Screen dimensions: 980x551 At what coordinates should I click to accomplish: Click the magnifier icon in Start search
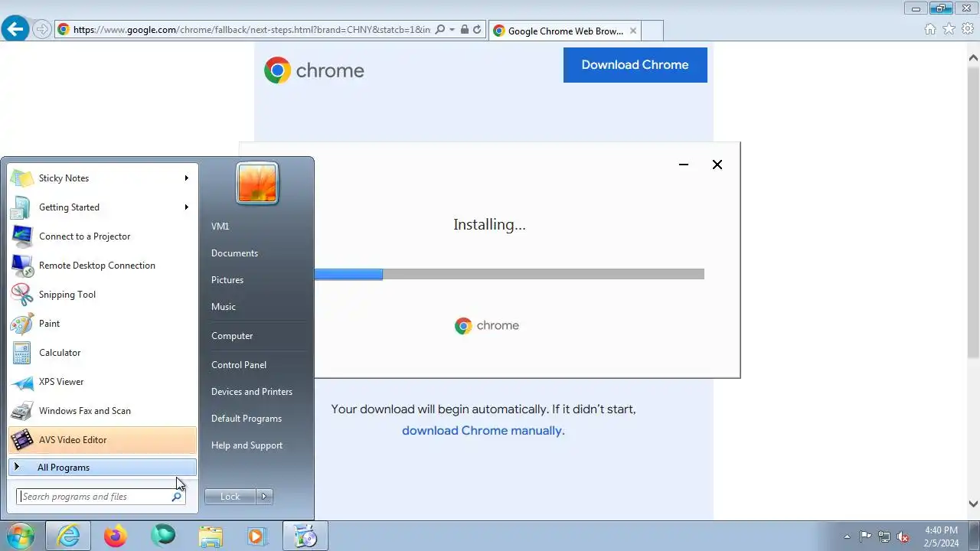[176, 497]
